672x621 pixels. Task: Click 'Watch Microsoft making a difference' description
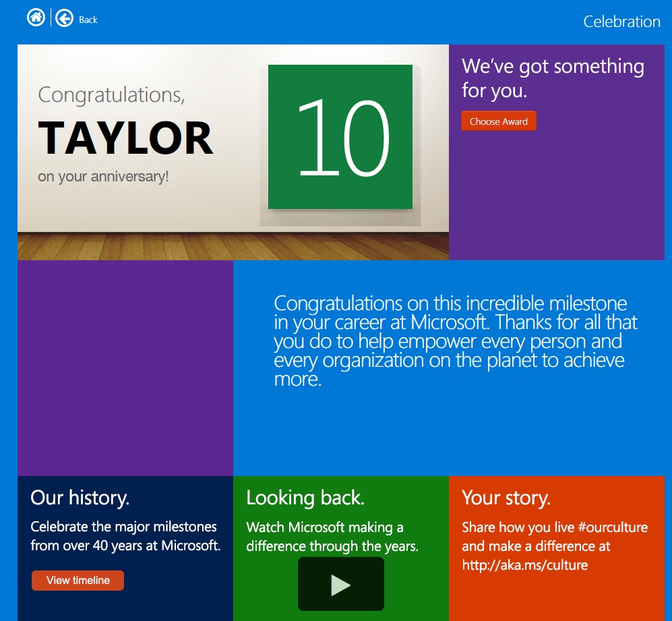332,537
